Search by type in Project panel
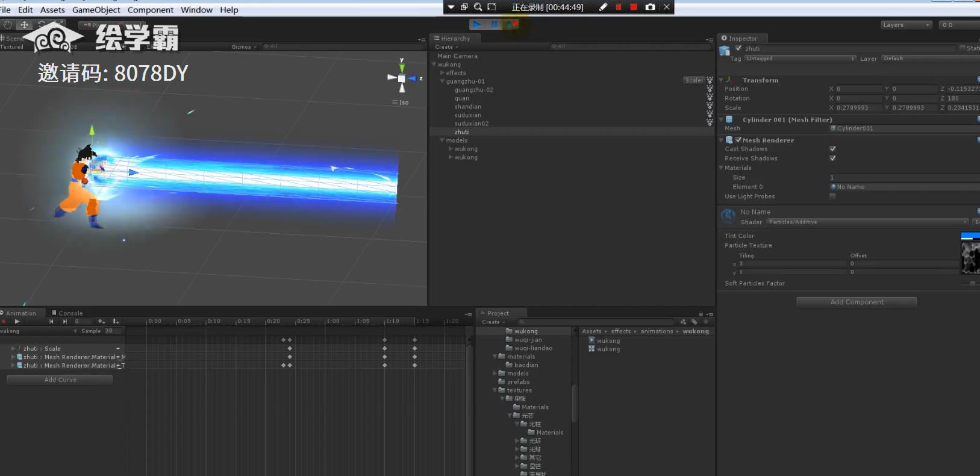 pos(683,322)
